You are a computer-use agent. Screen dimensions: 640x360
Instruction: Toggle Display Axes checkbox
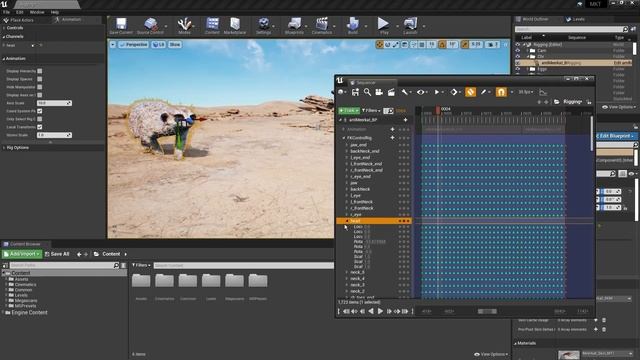pyautogui.click(x=40, y=95)
